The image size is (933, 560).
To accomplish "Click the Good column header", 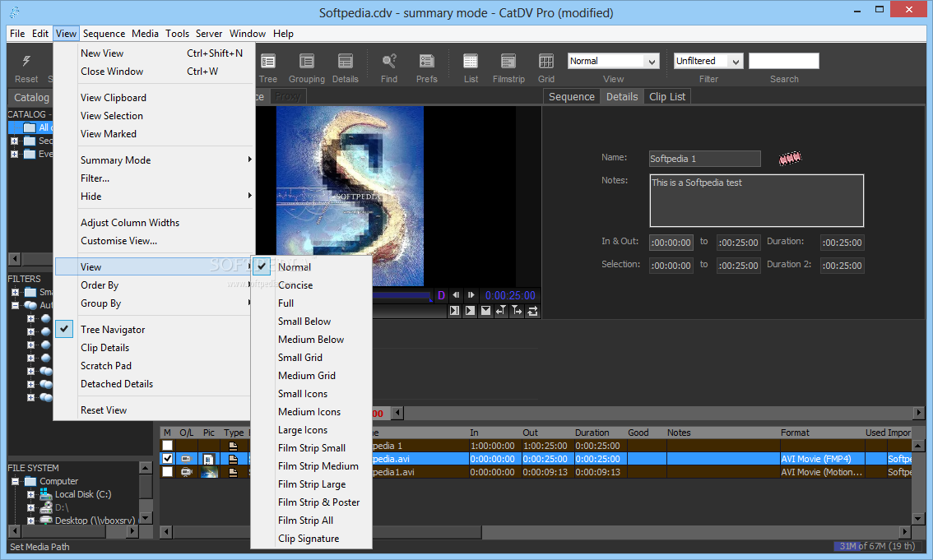I will coord(645,433).
